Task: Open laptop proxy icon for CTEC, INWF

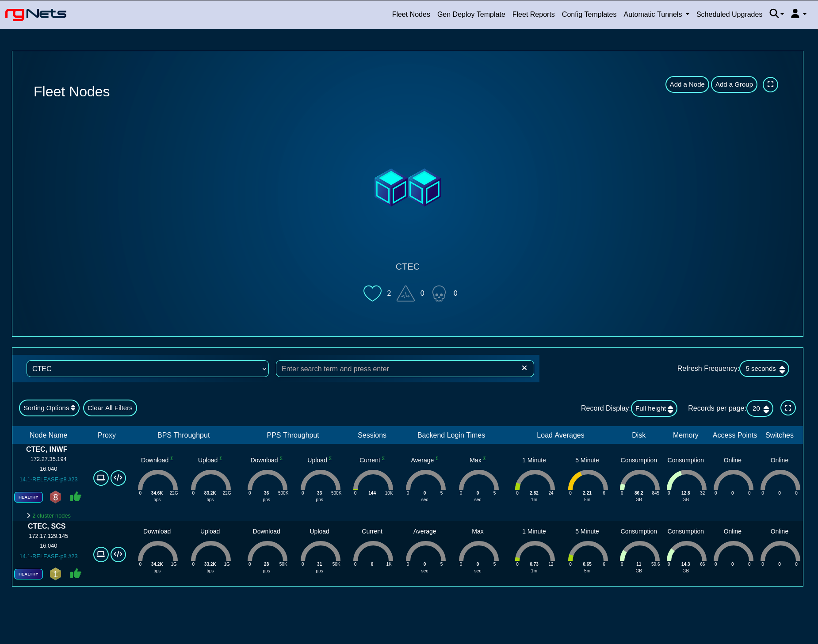Action: [101, 478]
